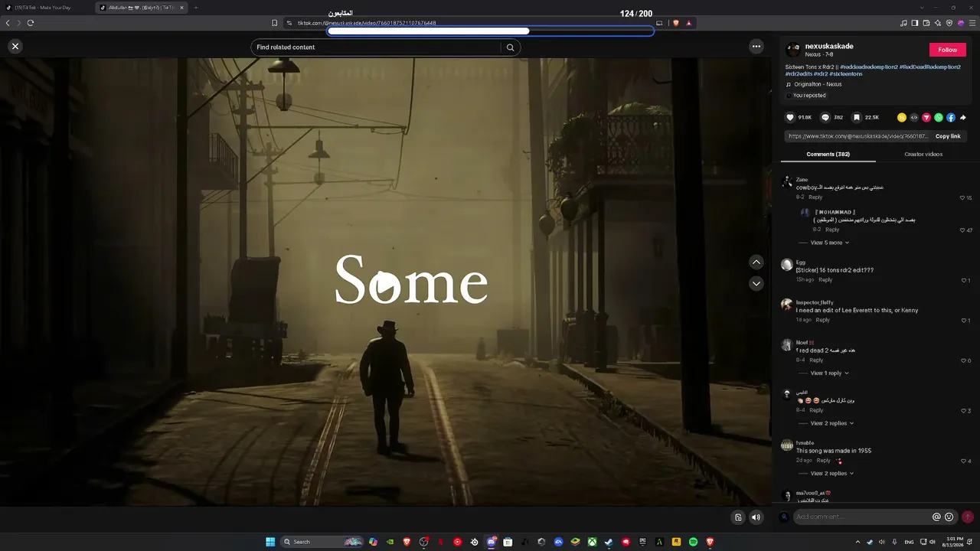
Task: Go to next video with down arrow
Action: (x=756, y=284)
